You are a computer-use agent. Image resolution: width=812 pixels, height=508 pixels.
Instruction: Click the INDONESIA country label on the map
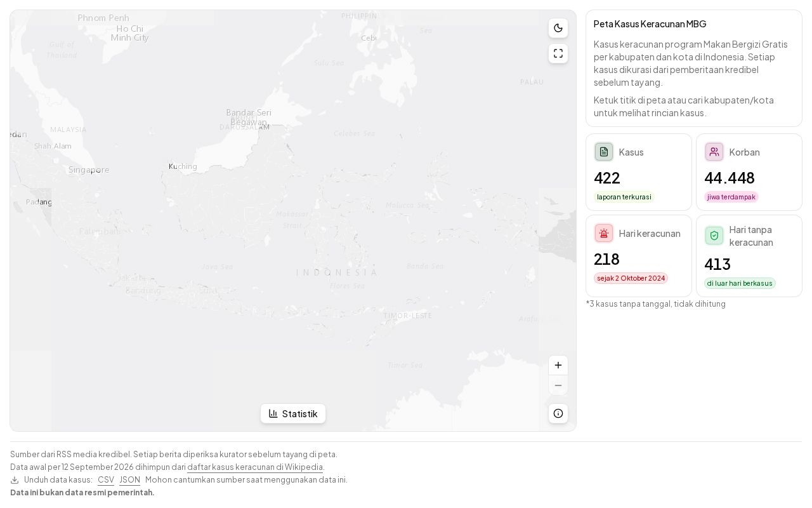(x=337, y=272)
